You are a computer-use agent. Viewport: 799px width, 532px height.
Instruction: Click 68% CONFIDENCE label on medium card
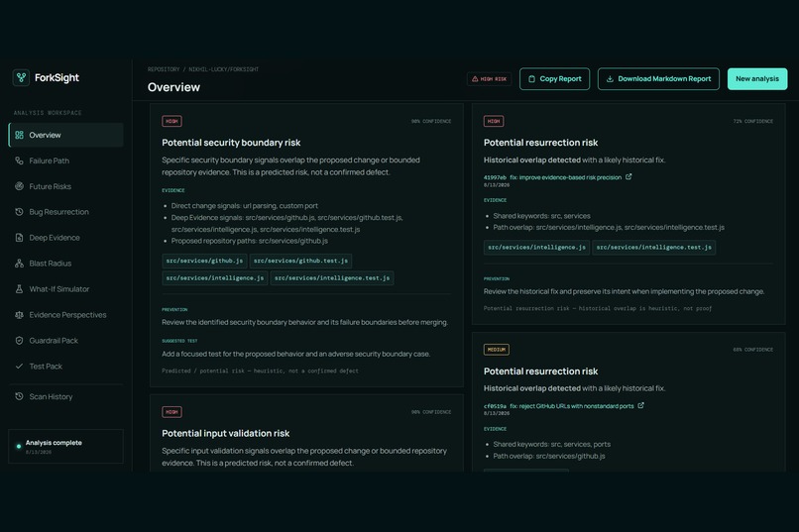(753, 350)
